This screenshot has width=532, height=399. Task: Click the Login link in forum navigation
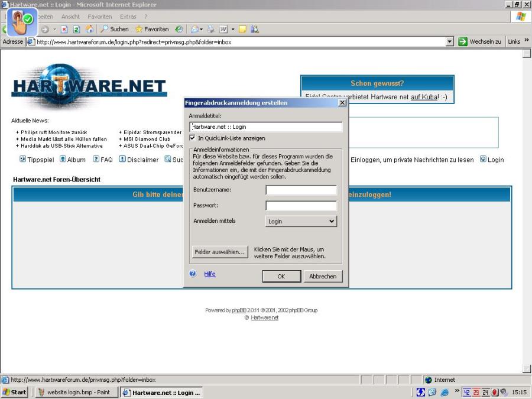click(492, 160)
